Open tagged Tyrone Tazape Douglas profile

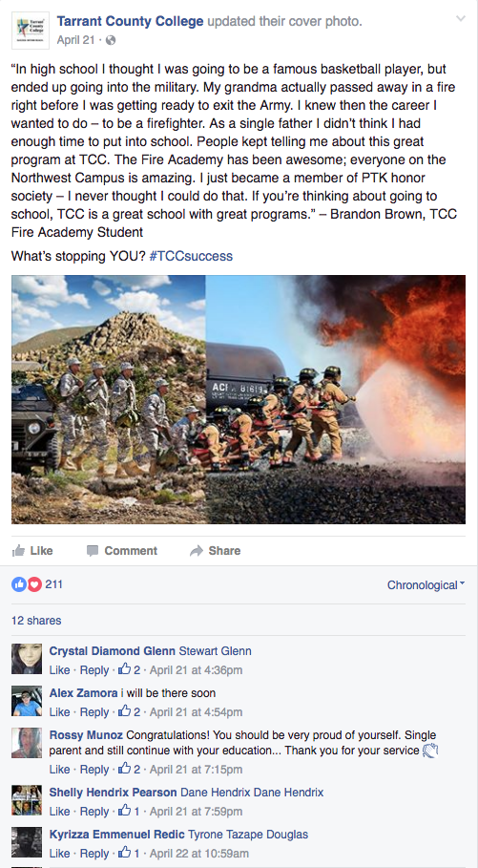point(248,835)
